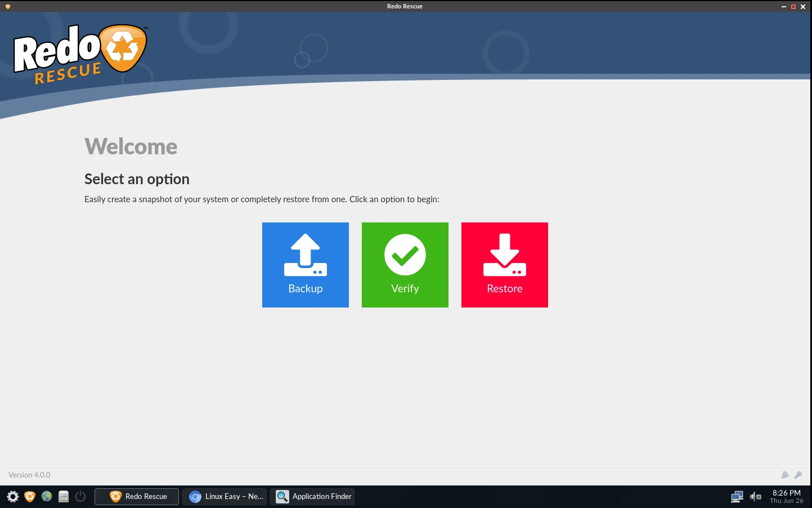Maximize the Redo Rescue window
The height and width of the screenshot is (508, 812).
(793, 6)
